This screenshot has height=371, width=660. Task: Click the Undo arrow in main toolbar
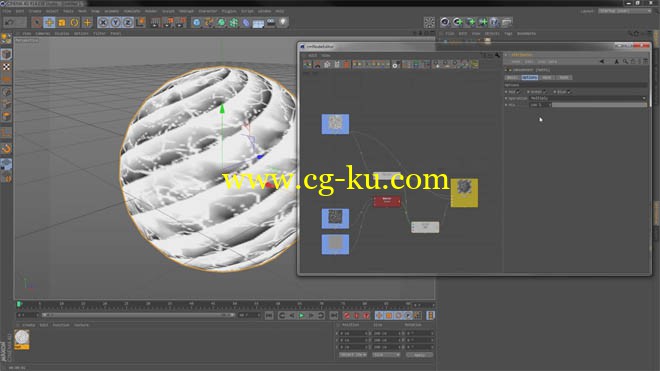coord(9,22)
